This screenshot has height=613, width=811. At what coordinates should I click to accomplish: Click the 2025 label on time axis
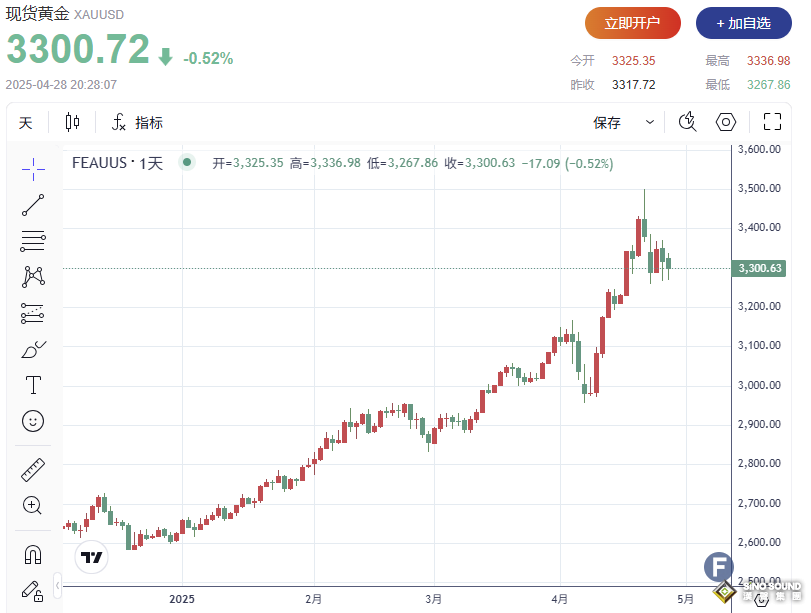pyautogui.click(x=182, y=599)
